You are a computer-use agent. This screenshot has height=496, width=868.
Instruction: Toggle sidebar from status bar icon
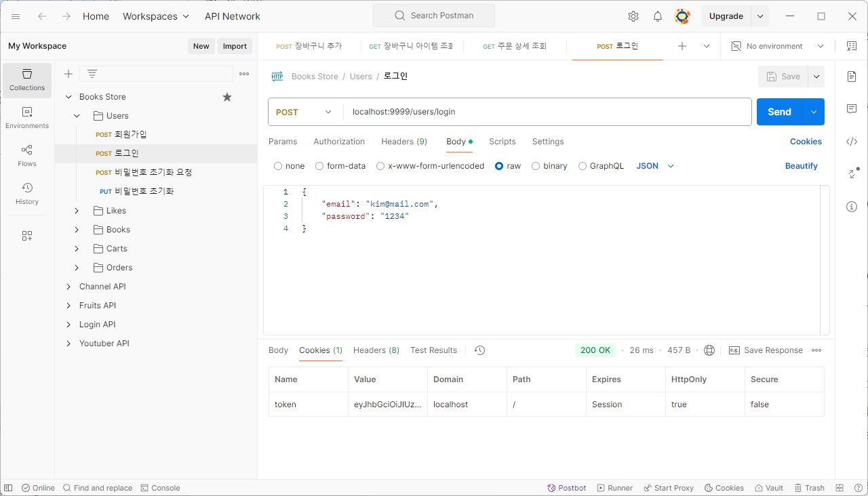(8, 488)
